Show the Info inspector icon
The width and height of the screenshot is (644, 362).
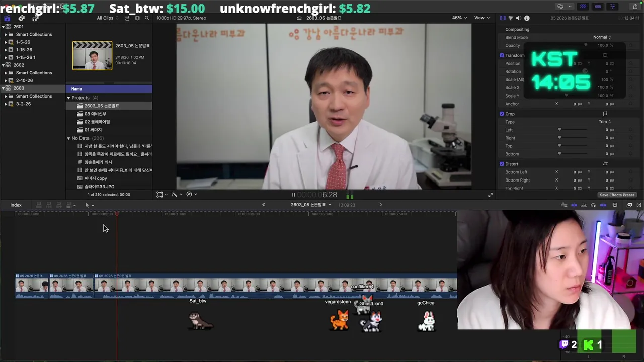coord(527,18)
